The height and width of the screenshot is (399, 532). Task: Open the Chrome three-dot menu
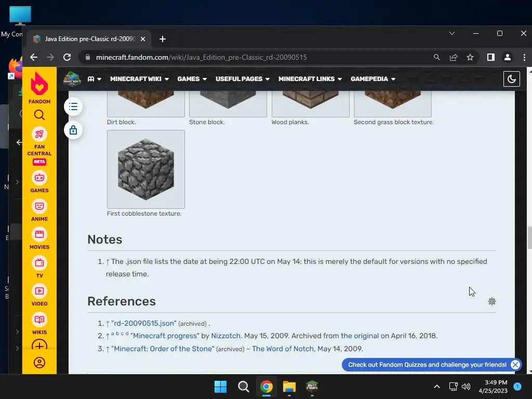(x=524, y=57)
